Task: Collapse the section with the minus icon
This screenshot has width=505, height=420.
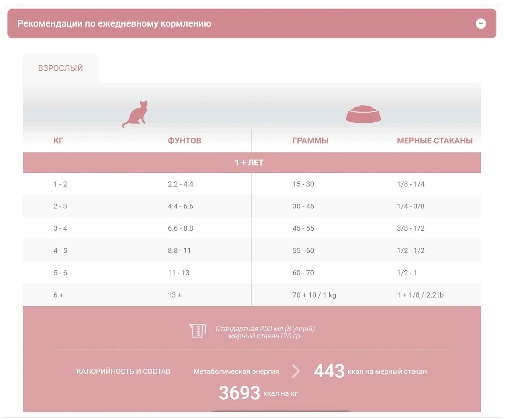Action: pos(481,24)
